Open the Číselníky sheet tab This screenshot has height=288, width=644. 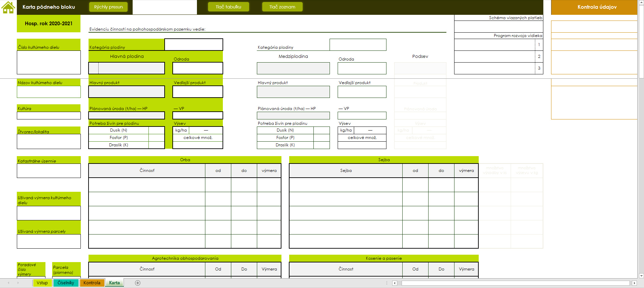click(66, 283)
